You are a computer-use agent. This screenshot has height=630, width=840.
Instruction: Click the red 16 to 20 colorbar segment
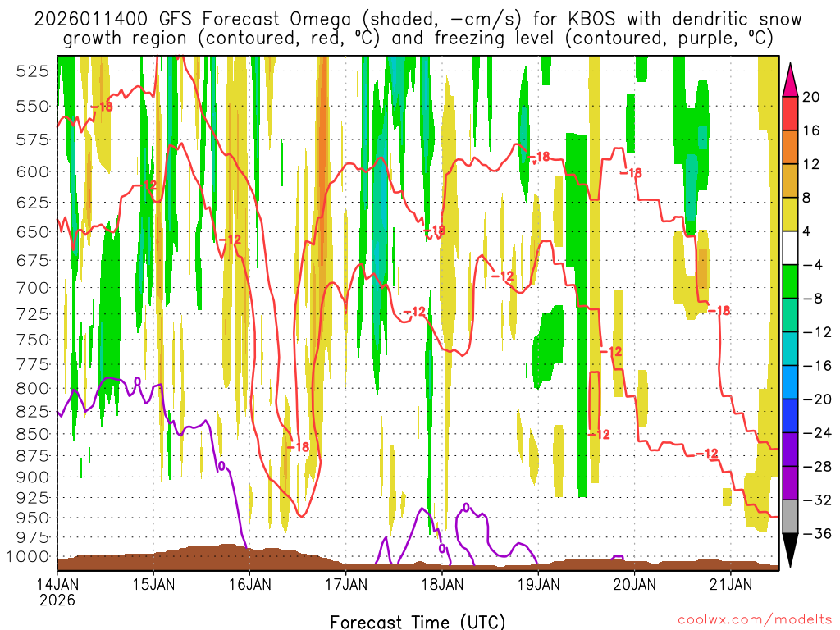point(790,113)
